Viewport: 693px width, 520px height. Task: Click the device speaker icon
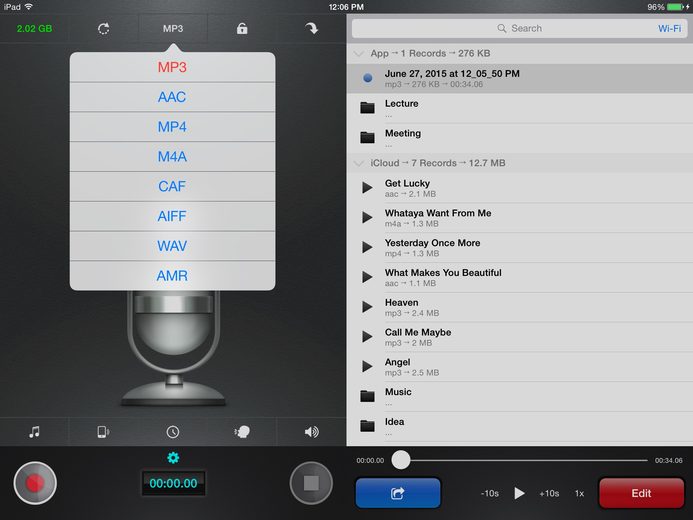coord(103,432)
